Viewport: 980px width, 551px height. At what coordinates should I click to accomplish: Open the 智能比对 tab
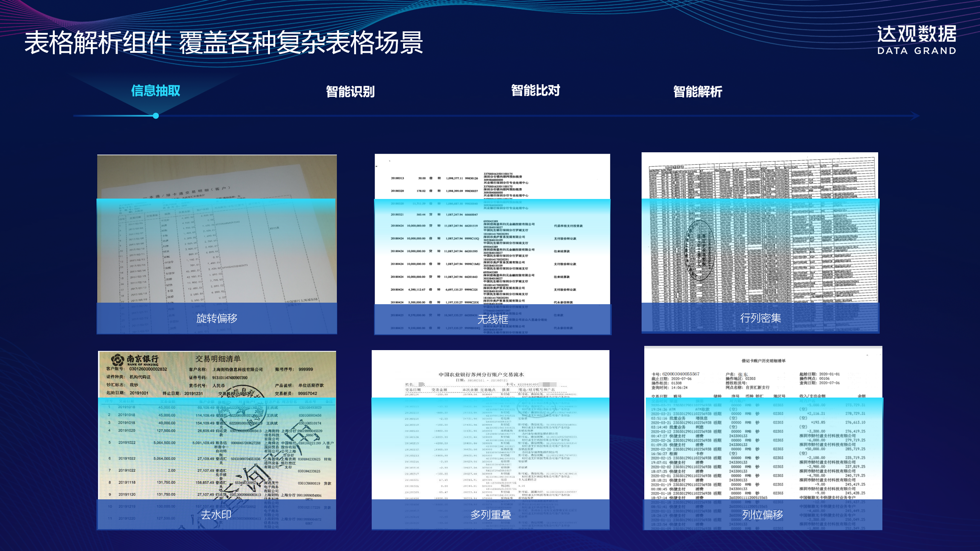(535, 91)
